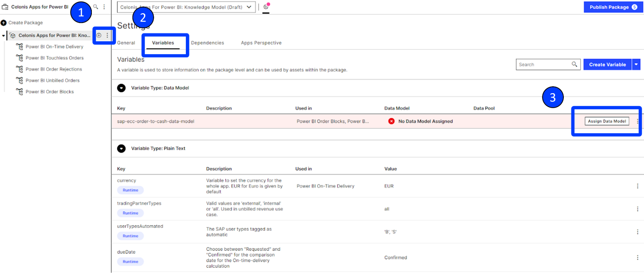Click the Runtime badge under dueDate
644x273 pixels.
130,262
